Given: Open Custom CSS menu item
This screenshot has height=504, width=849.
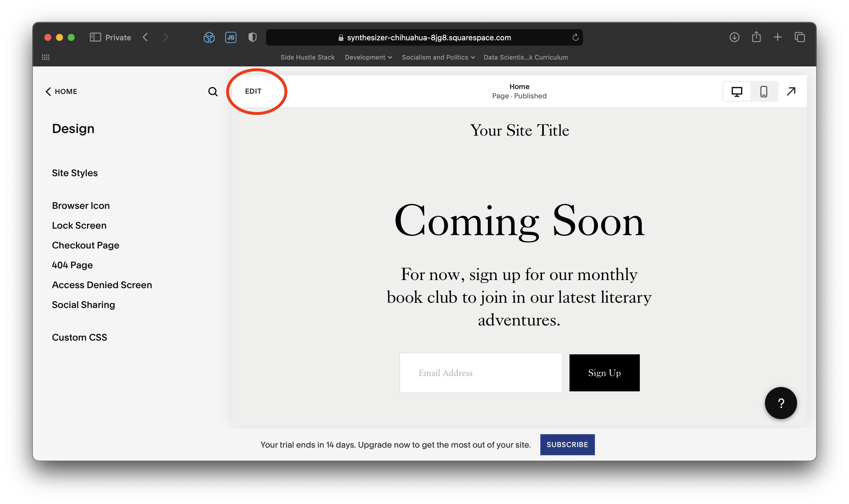Looking at the screenshot, I should tap(79, 337).
